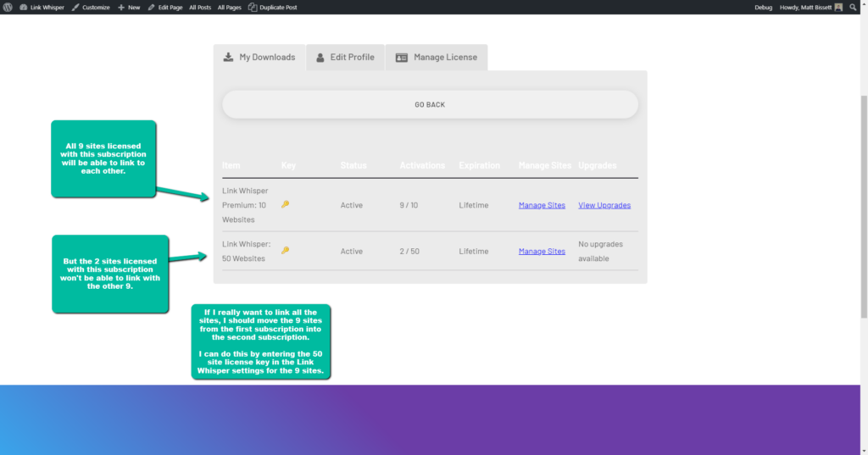This screenshot has width=868, height=455.
Task: Open the New content menu
Action: (129, 7)
